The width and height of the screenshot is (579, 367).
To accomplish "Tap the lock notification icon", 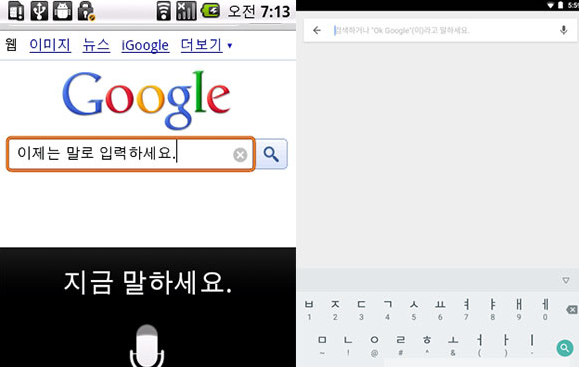I will (86, 11).
